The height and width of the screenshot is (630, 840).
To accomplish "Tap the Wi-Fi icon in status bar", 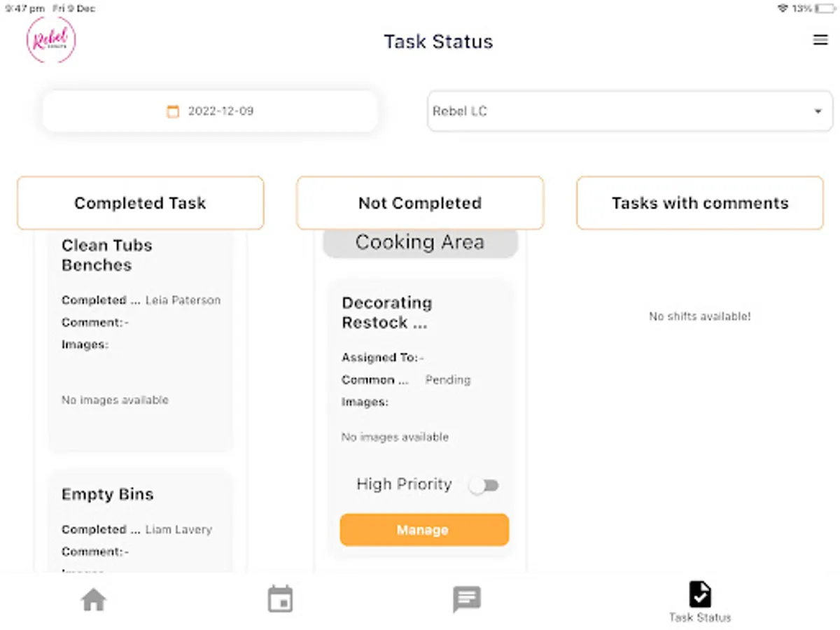I will coord(783,8).
